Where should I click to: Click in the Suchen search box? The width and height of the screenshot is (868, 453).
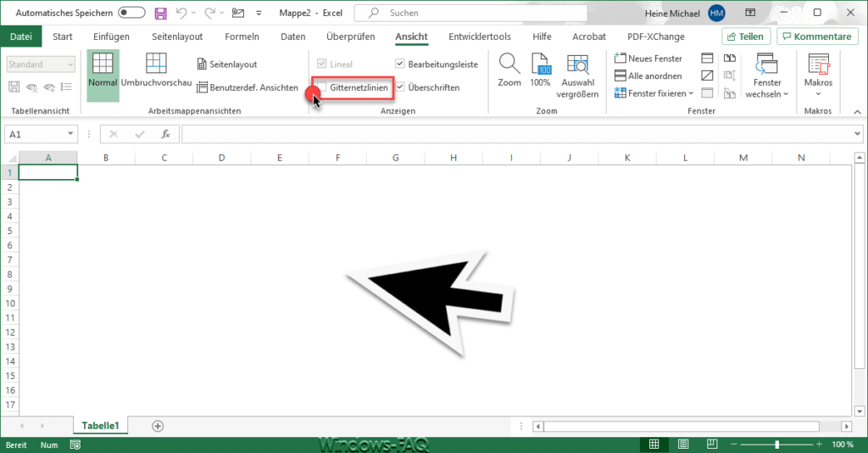470,13
